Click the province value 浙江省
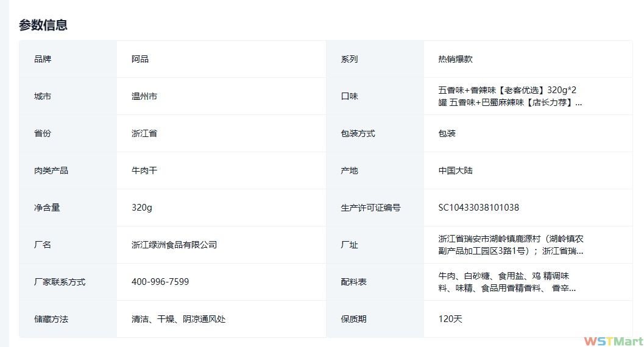 [144, 133]
